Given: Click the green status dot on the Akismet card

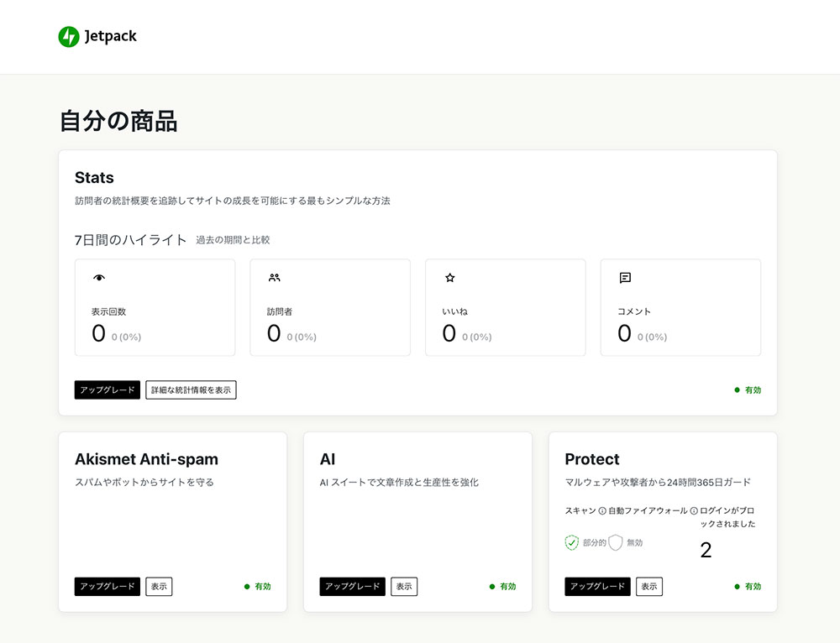Looking at the screenshot, I should click(247, 586).
